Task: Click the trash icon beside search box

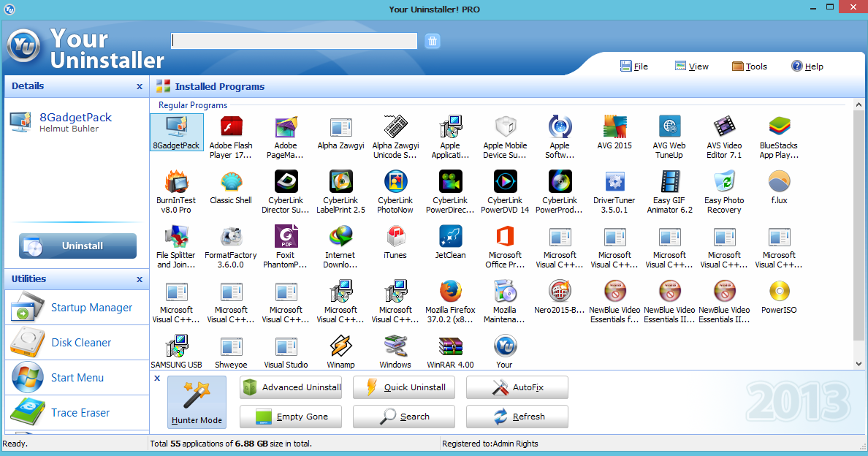Action: [x=433, y=41]
